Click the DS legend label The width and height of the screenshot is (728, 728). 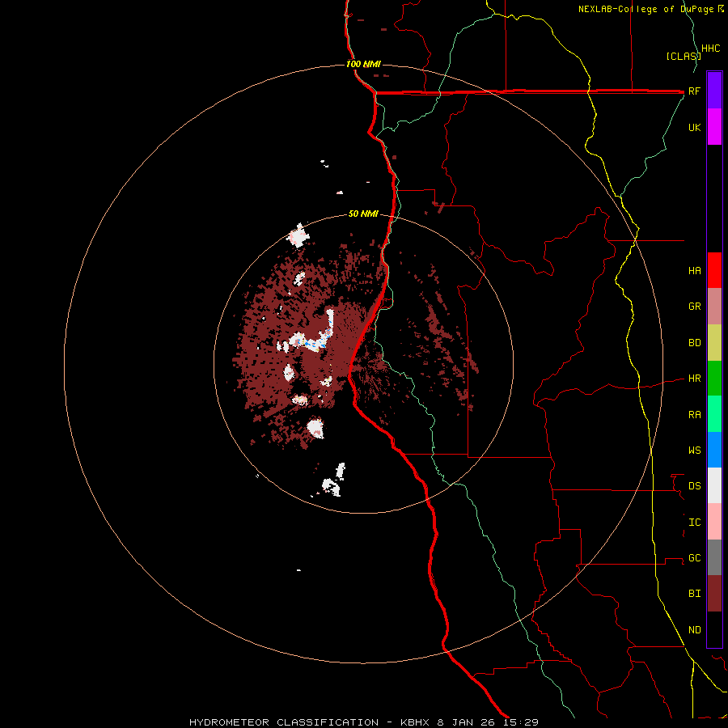click(x=694, y=486)
